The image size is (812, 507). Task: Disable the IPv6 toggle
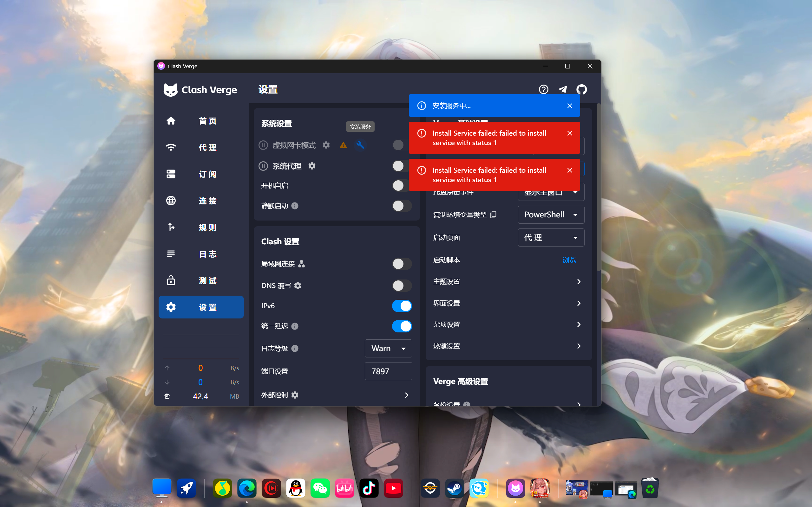coord(402,306)
